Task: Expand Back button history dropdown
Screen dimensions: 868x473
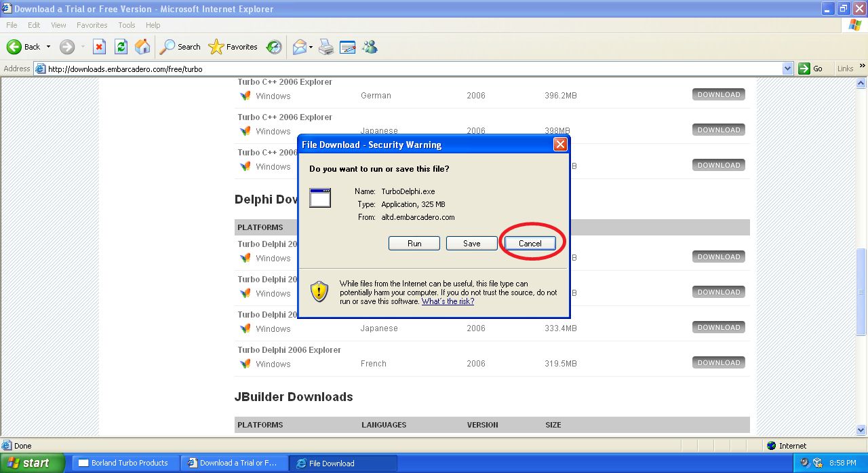Action: [48, 47]
